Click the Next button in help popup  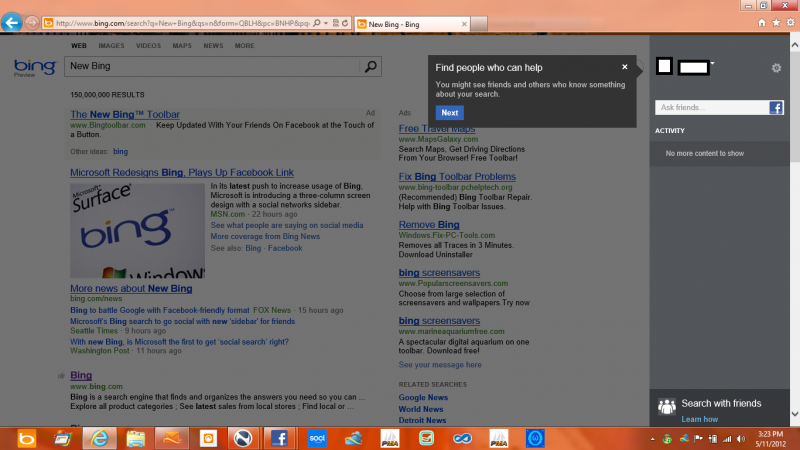click(x=449, y=113)
